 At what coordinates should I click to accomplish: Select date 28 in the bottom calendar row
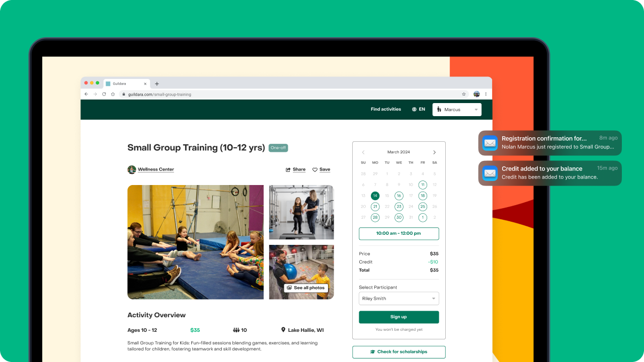point(375,218)
